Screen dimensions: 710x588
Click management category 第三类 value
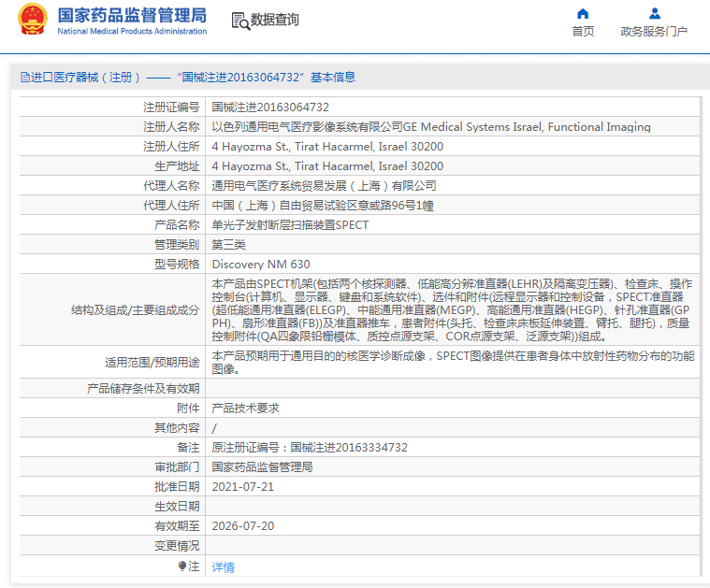228,245
